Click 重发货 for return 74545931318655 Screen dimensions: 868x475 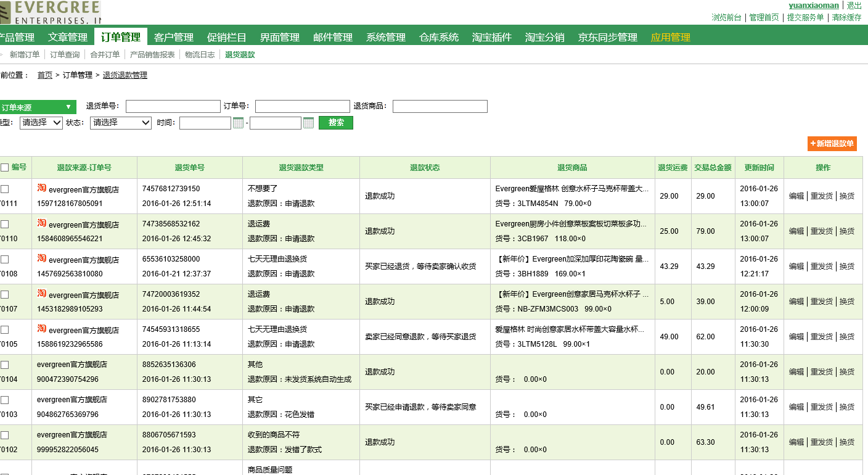pyautogui.click(x=822, y=337)
